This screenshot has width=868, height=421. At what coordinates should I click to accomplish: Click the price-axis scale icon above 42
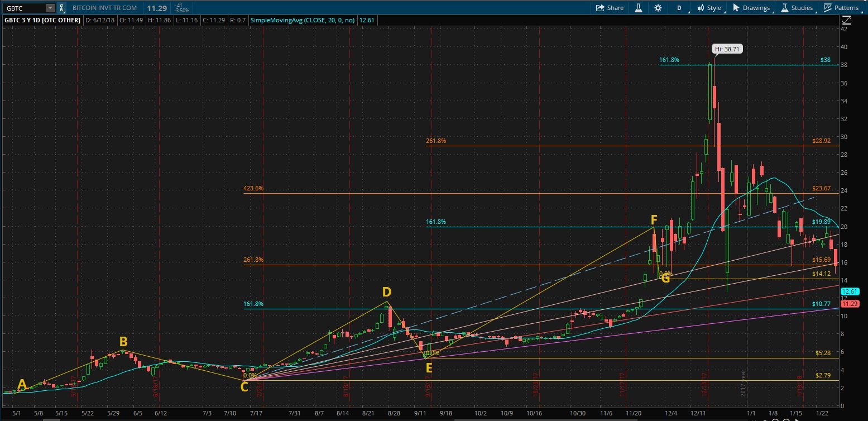pos(847,20)
